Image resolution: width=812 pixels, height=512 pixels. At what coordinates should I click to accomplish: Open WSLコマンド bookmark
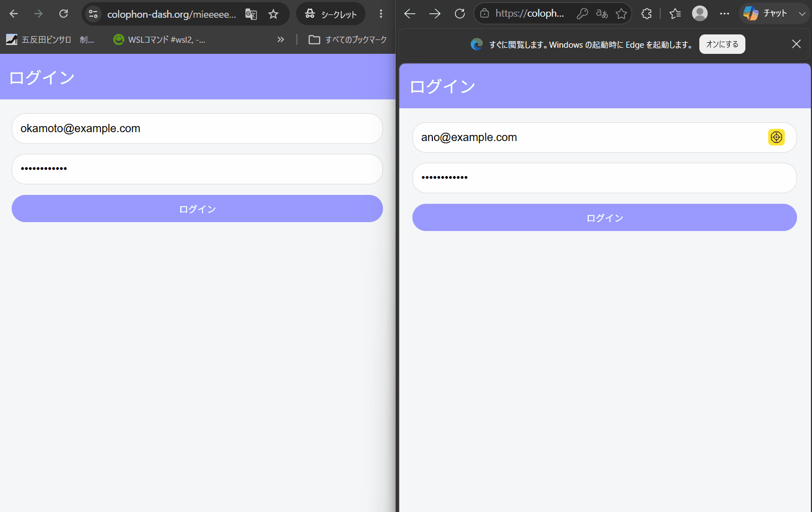159,39
